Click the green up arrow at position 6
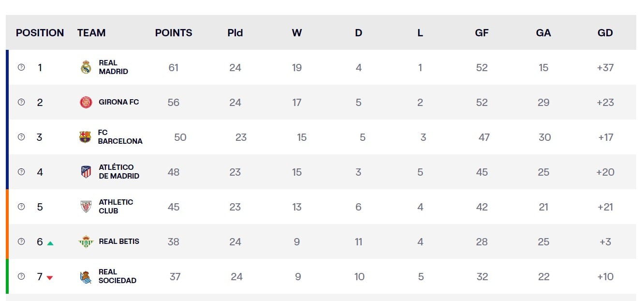The height and width of the screenshot is (301, 644). [x=50, y=243]
